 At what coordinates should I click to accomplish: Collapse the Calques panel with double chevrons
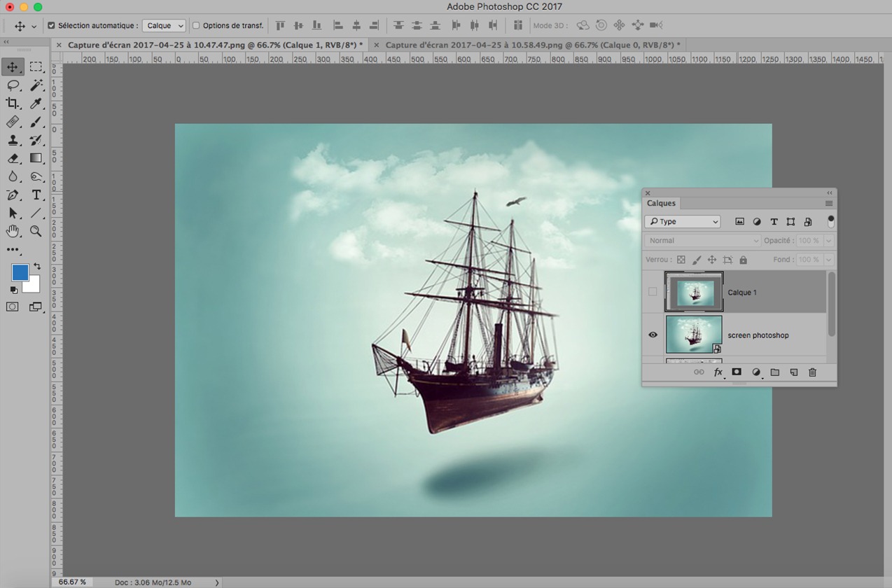[x=829, y=192]
